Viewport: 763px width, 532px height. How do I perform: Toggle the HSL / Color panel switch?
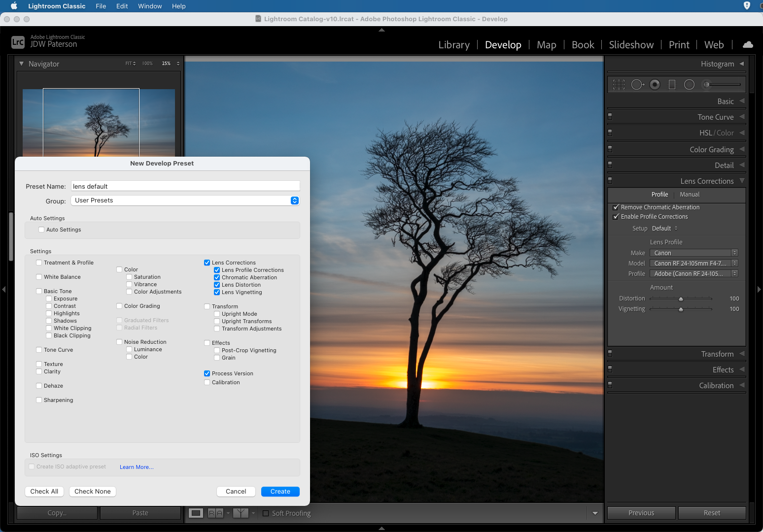point(610,133)
